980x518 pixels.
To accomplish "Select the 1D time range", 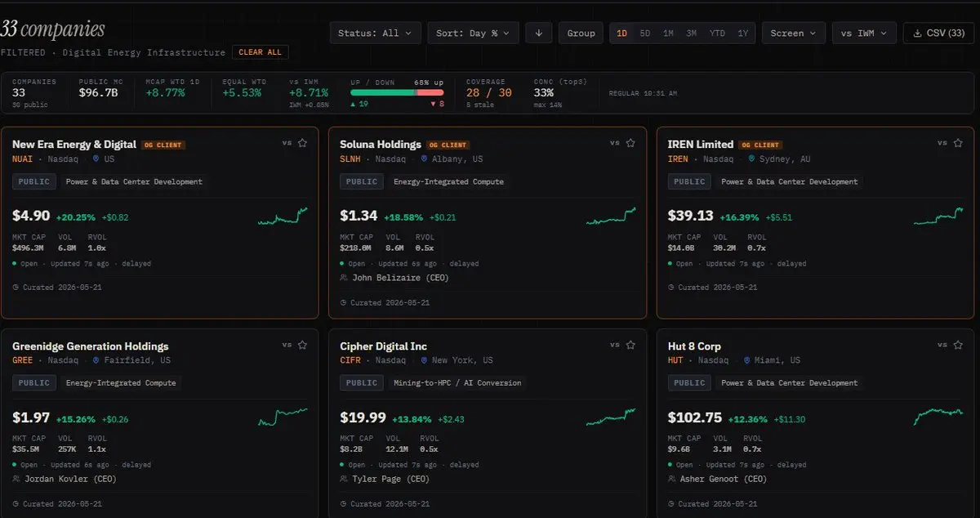I will (622, 33).
